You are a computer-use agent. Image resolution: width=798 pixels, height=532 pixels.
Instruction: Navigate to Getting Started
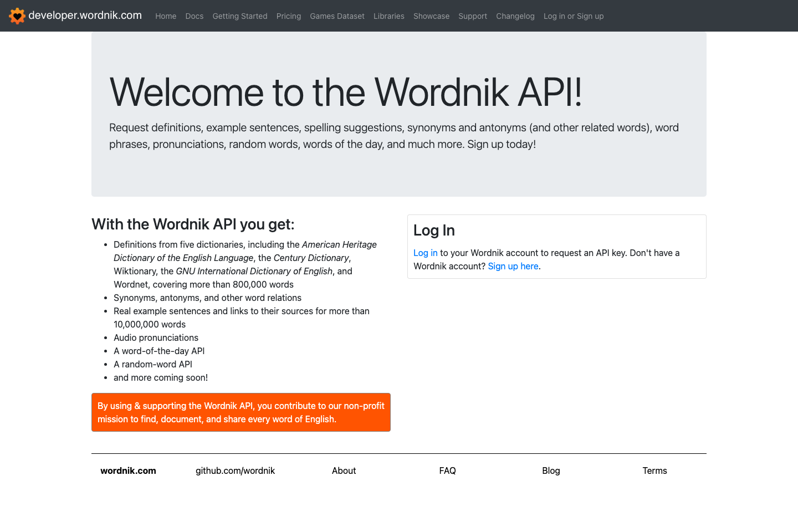pos(240,16)
